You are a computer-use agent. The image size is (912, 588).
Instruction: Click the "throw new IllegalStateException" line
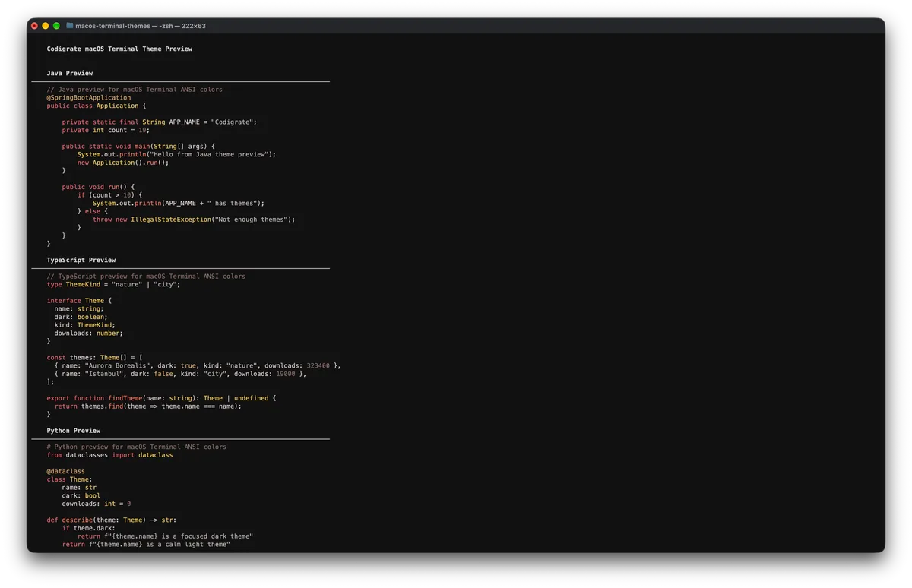194,220
